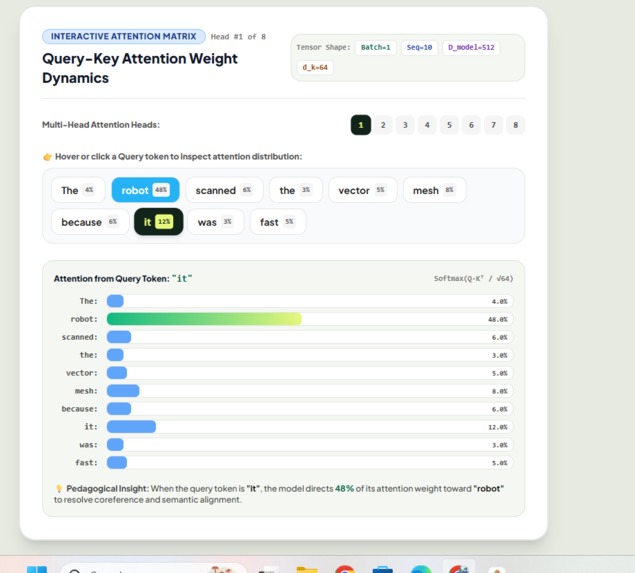Pick the "vector" query token
The height and width of the screenshot is (573, 635).
coord(362,190)
